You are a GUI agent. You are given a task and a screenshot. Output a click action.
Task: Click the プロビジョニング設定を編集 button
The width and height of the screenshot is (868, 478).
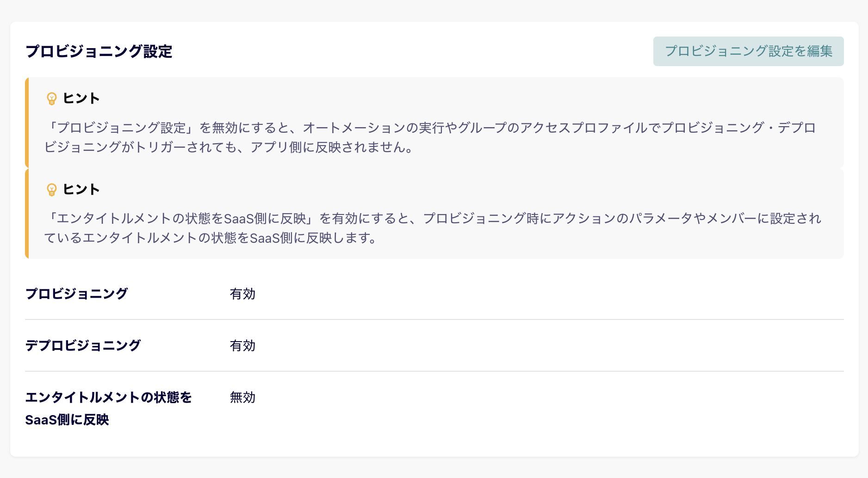[748, 51]
